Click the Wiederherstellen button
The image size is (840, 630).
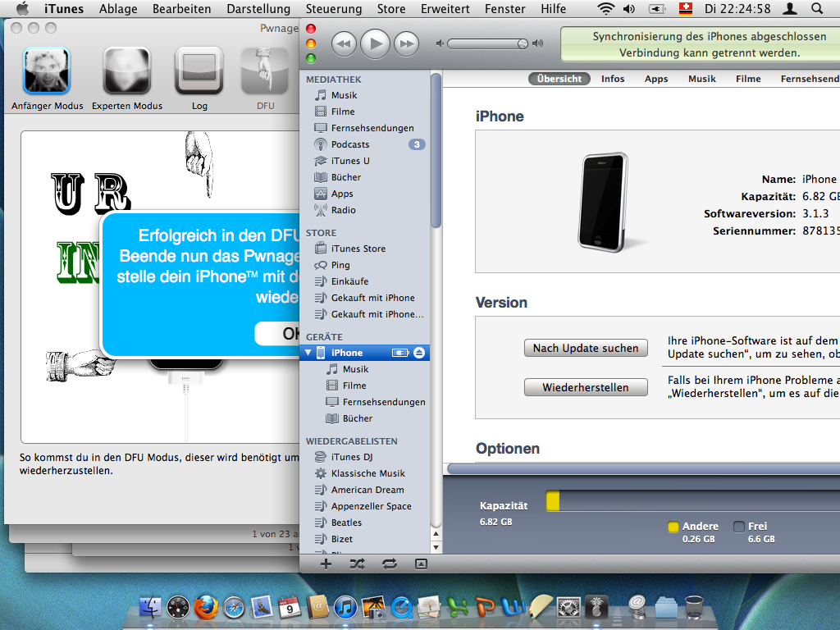tap(586, 387)
